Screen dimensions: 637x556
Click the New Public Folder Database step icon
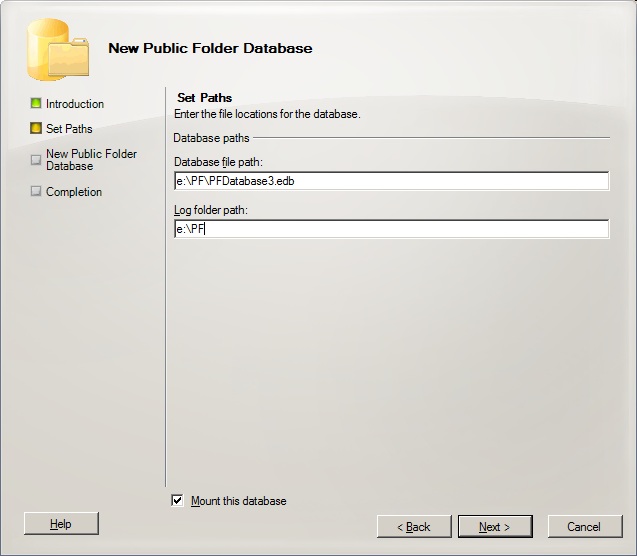pyautogui.click(x=36, y=160)
